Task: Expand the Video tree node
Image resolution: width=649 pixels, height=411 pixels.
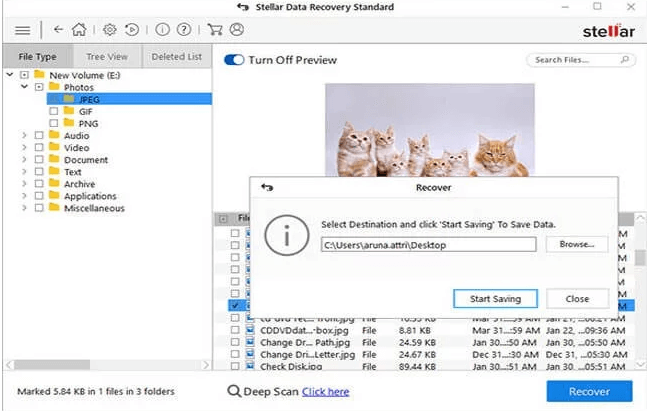Action: (24, 147)
